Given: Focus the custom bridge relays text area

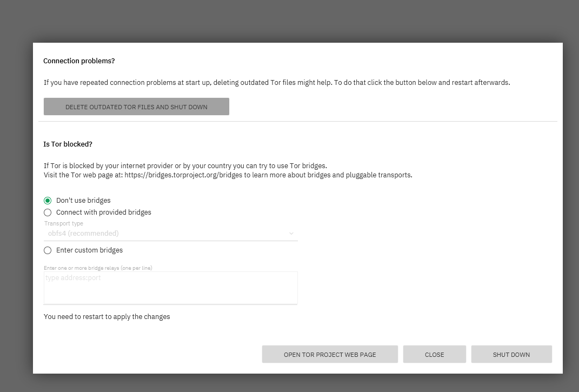Looking at the screenshot, I should click(x=170, y=288).
